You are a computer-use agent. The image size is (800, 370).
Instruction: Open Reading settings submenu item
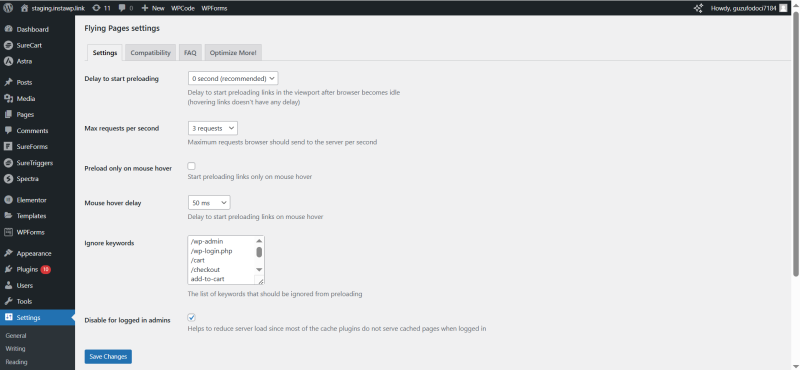click(x=16, y=362)
